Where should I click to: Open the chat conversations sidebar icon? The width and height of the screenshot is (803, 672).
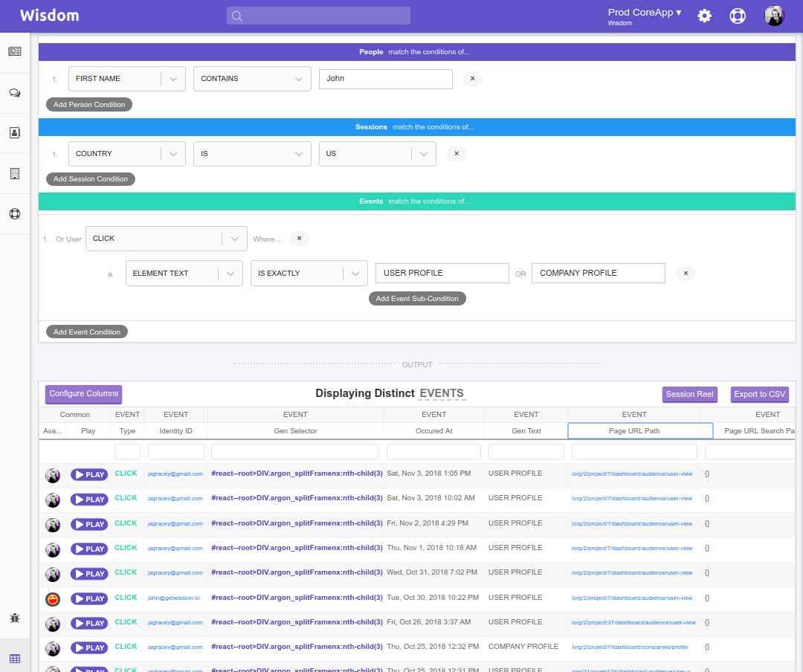click(x=15, y=93)
